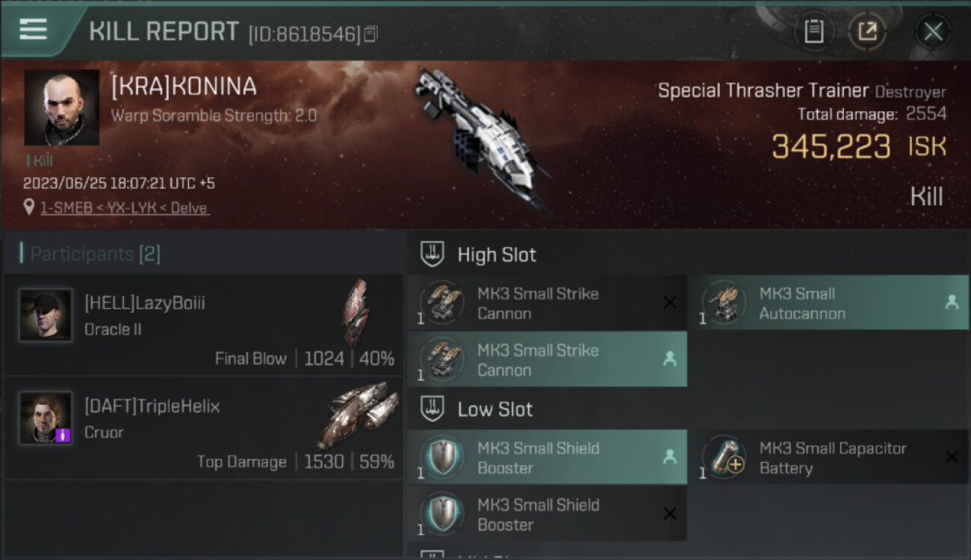Click the share kill report icon
The height and width of the screenshot is (560, 971).
[867, 31]
